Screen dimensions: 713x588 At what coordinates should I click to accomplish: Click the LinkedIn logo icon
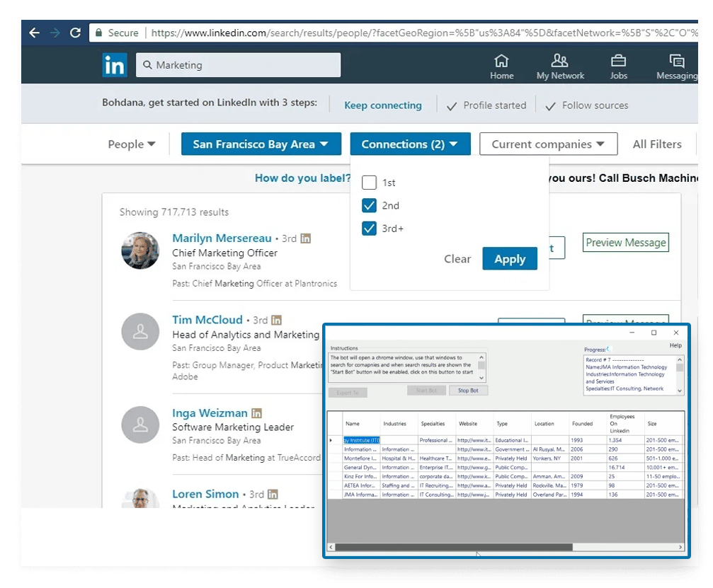point(115,65)
